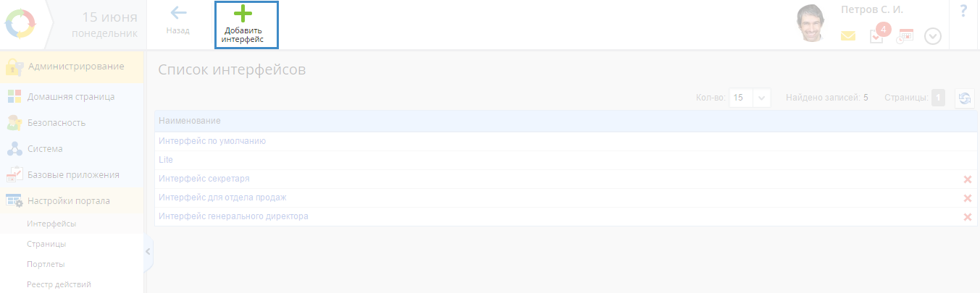Delete Интерфейс для отдела продаж row

coord(967,198)
